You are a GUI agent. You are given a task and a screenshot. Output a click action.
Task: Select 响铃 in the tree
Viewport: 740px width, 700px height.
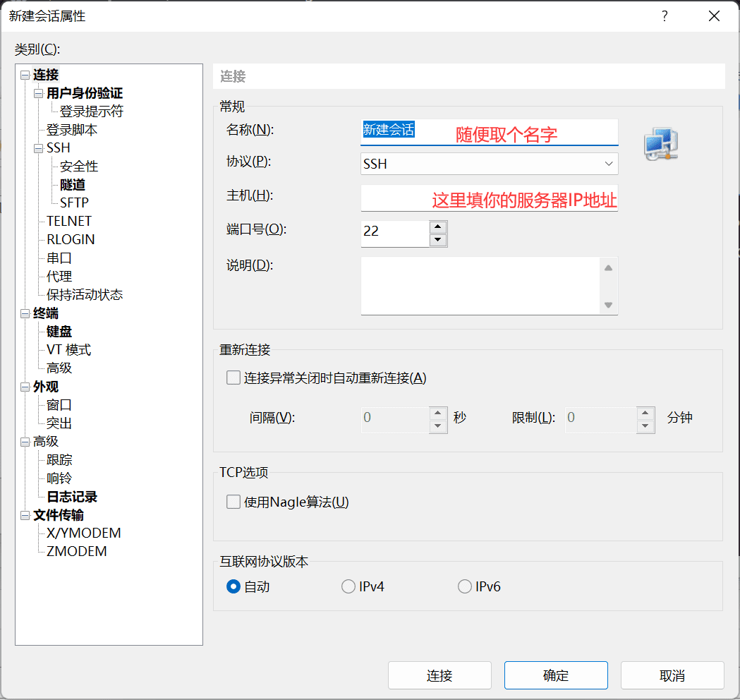coord(59,478)
